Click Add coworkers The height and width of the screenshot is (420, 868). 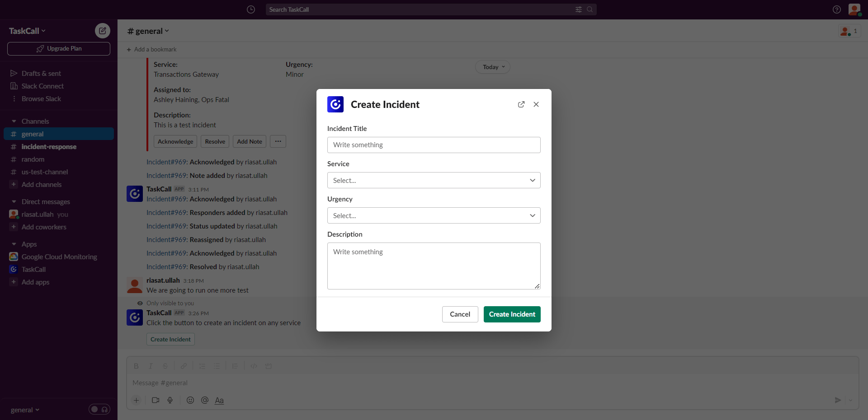(x=59, y=227)
